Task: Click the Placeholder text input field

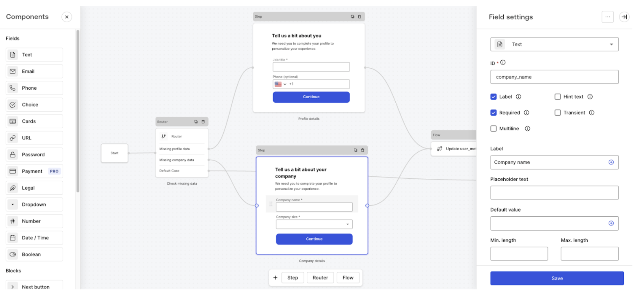Action: (x=554, y=193)
